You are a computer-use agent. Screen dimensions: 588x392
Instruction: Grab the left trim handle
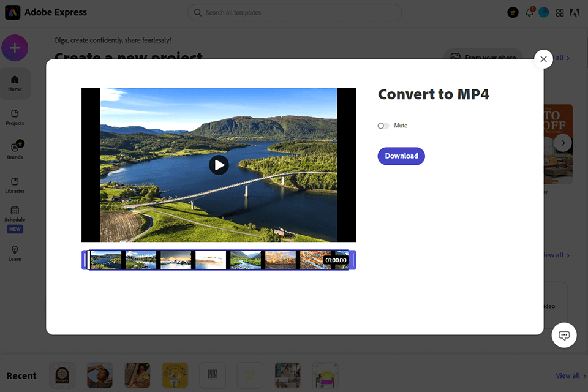[x=85, y=260]
